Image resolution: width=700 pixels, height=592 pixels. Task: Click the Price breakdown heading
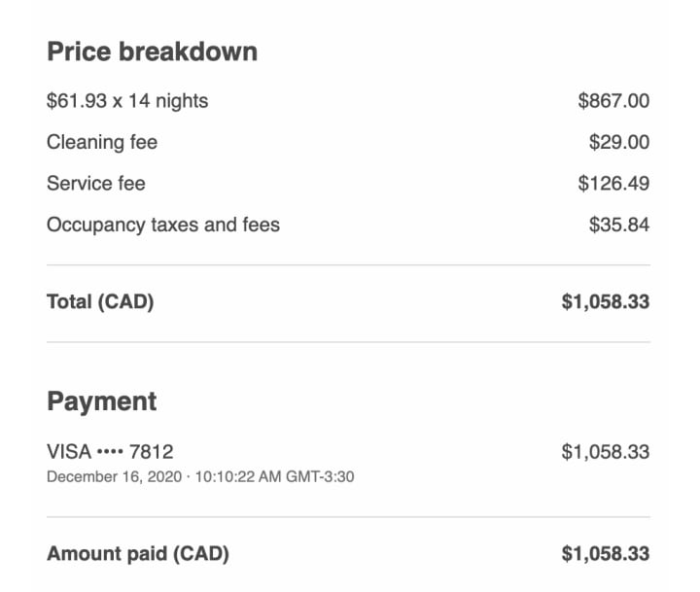click(152, 52)
